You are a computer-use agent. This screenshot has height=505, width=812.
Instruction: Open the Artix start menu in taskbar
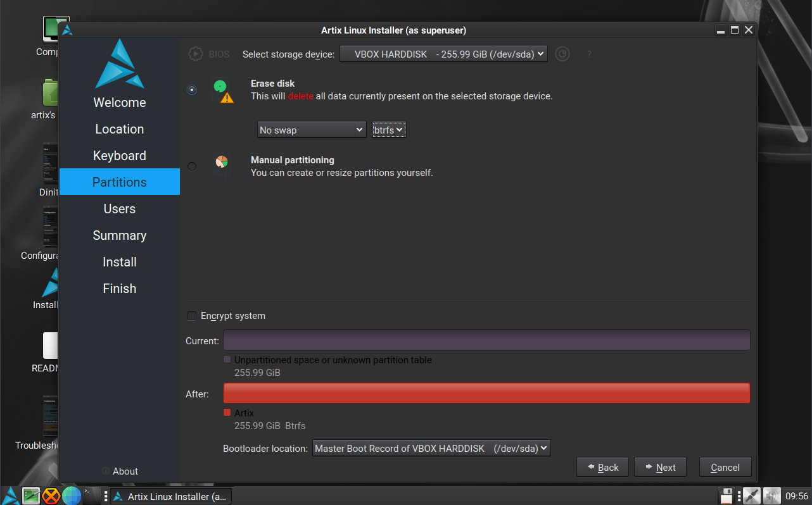11,496
